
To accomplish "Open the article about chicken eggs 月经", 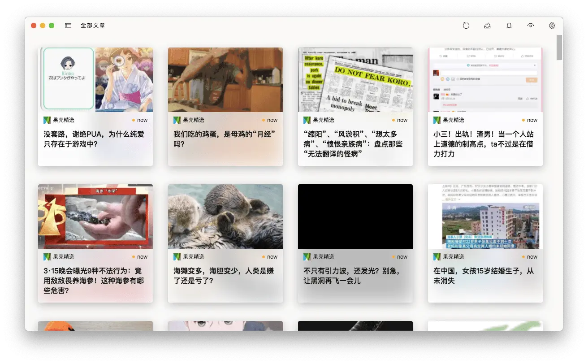I will coord(224,139).
